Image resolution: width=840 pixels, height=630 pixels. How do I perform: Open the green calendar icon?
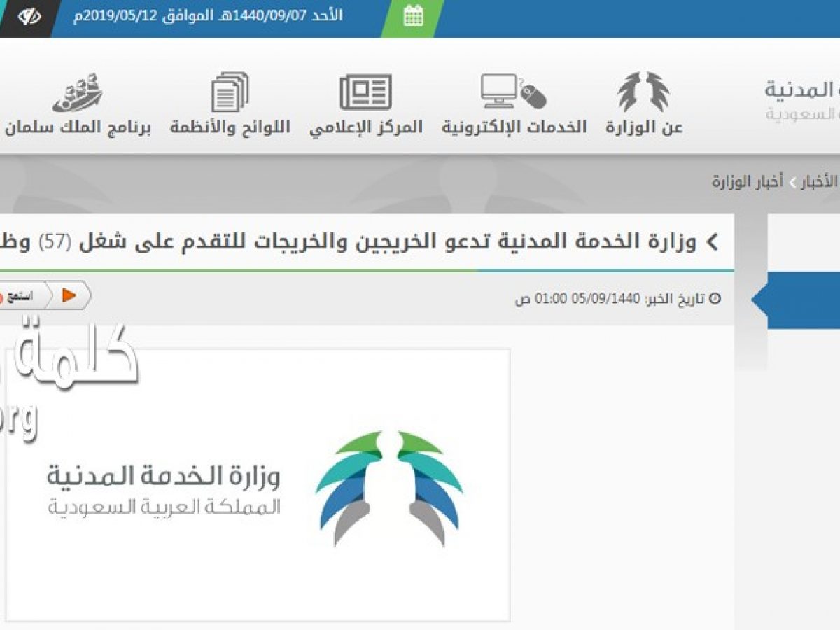[x=414, y=17]
